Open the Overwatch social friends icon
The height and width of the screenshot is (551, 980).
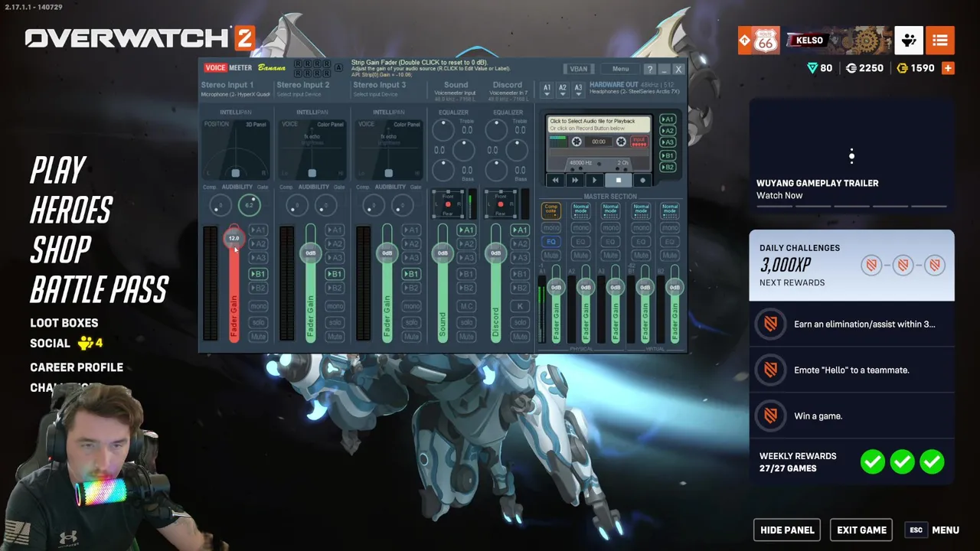point(909,41)
